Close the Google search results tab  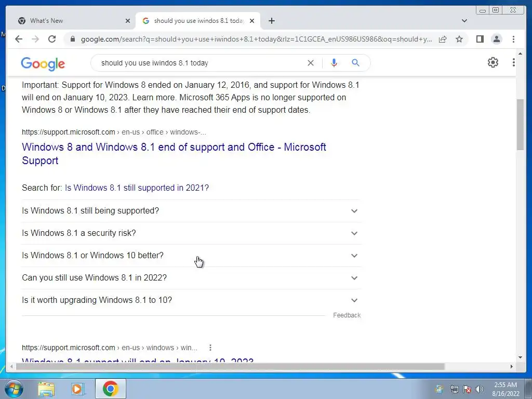[252, 21]
